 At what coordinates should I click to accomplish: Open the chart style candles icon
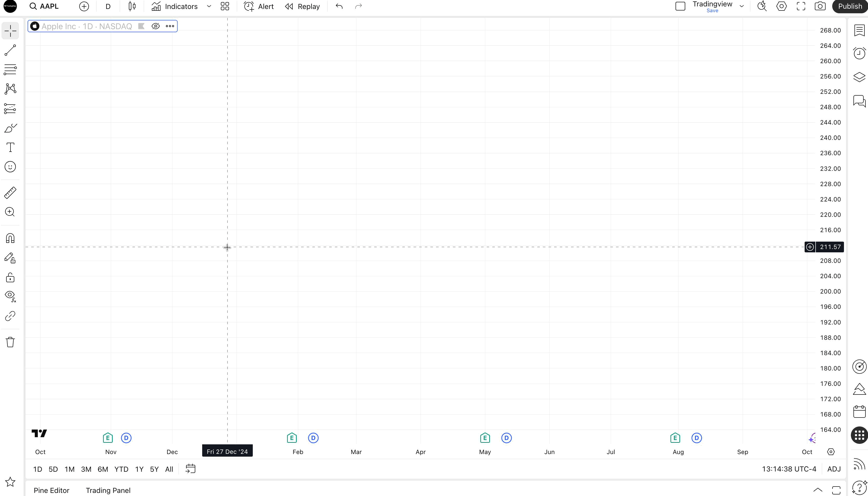tap(132, 6)
